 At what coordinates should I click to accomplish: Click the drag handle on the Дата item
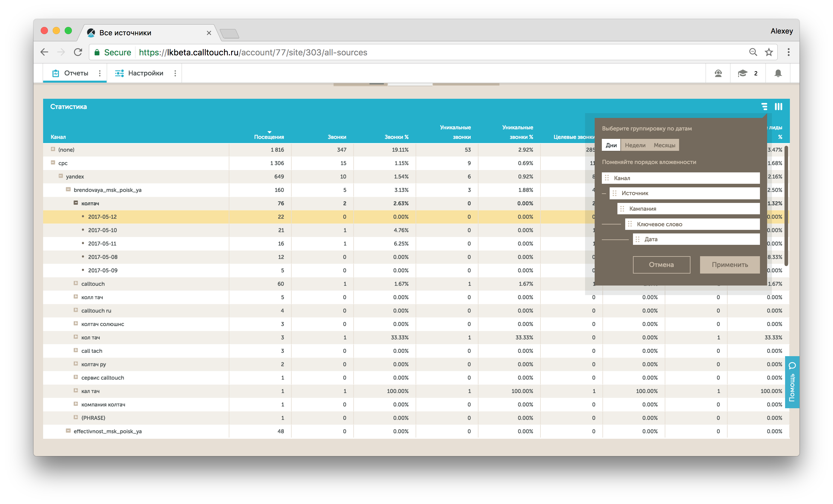point(637,239)
